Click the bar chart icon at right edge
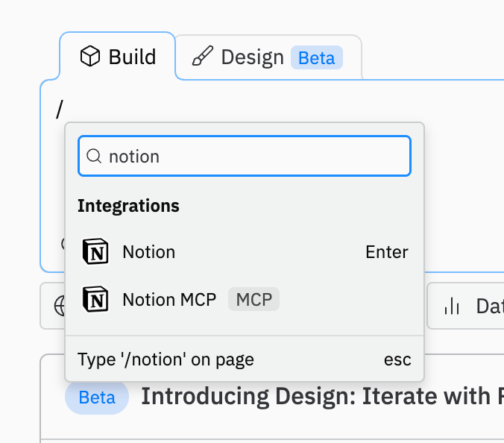Image resolution: width=504 pixels, height=443 pixels. 451,306
